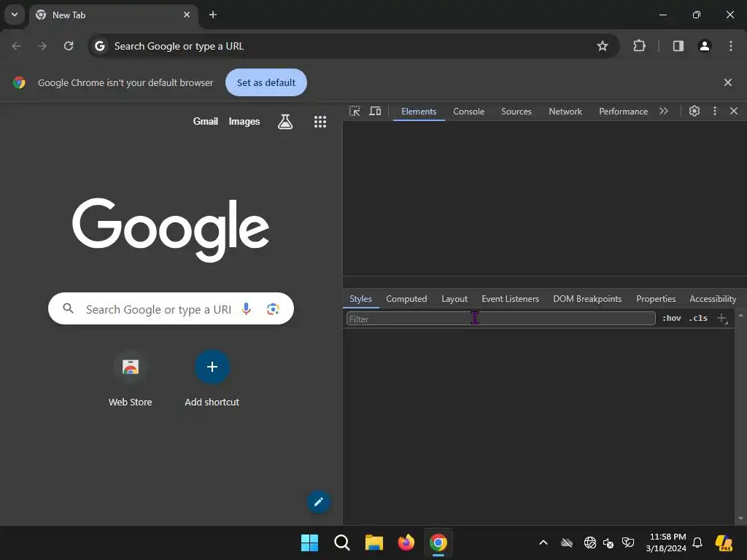This screenshot has width=747, height=560.
Task: Open the clock showing 11:58 PM
Action: click(667, 542)
